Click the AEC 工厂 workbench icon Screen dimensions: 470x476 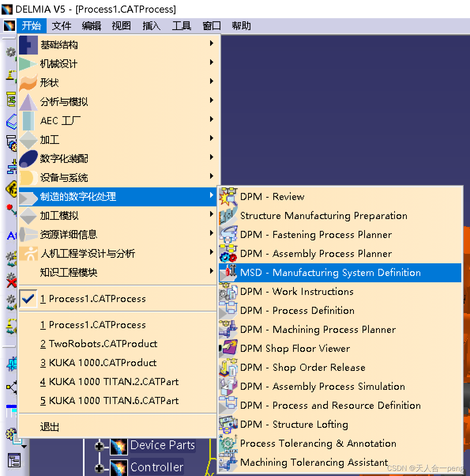click(28, 121)
